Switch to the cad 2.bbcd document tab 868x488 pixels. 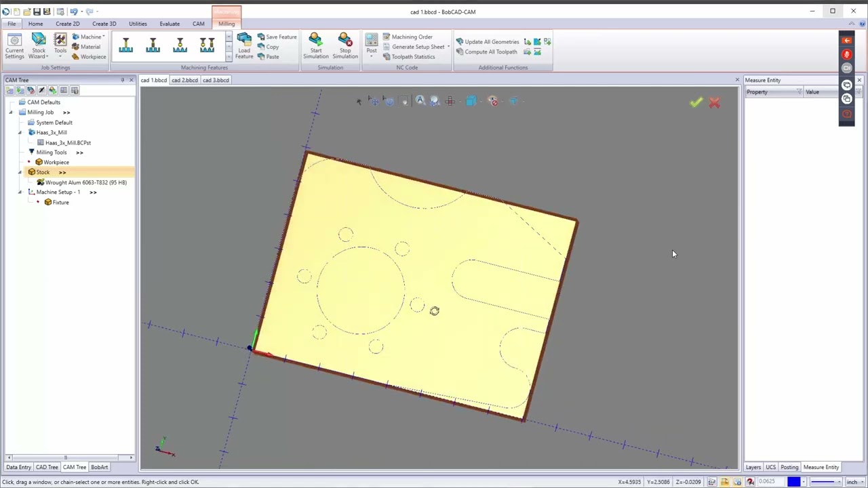pyautogui.click(x=184, y=80)
